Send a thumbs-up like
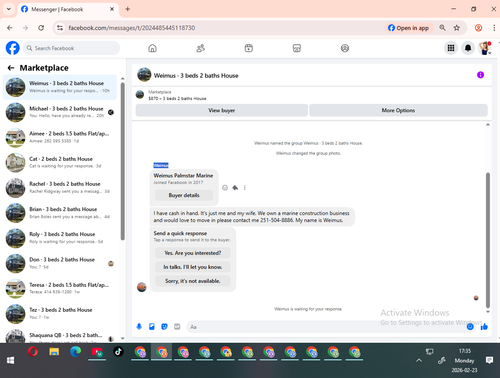This screenshot has height=378, width=500. (484, 327)
